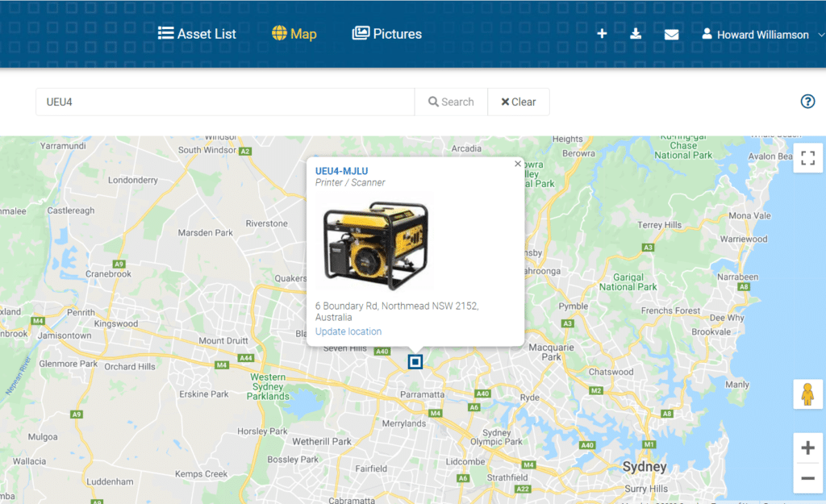Image resolution: width=826 pixels, height=504 pixels.
Task: Click the Castlereagh map label
Action: (71, 210)
